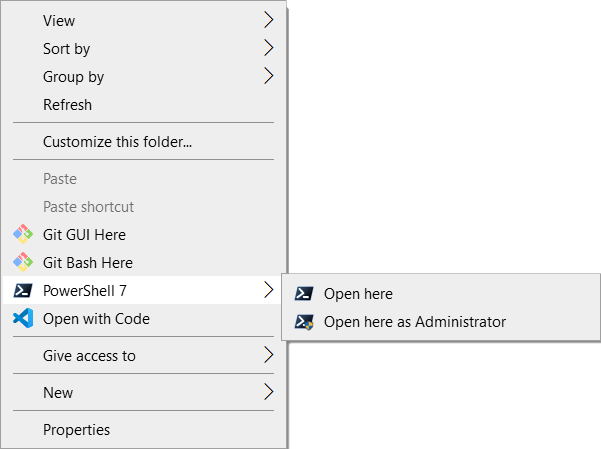Viewport: 601px width, 449px height.
Task: Expand the Group by submenu arrow
Action: tap(269, 76)
